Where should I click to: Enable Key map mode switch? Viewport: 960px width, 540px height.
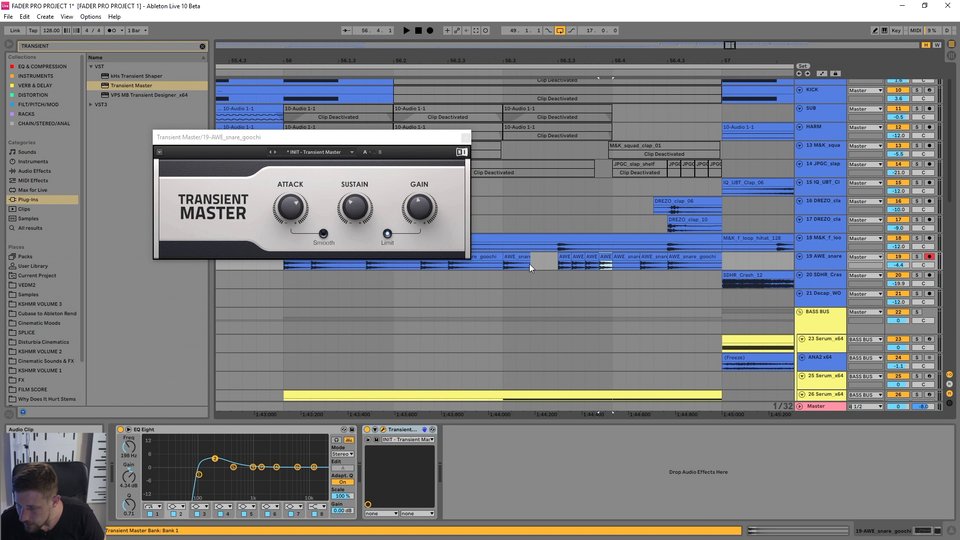point(896,30)
